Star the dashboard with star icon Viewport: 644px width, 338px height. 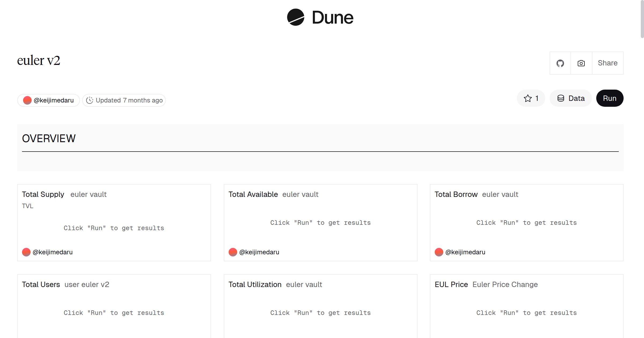click(x=528, y=98)
